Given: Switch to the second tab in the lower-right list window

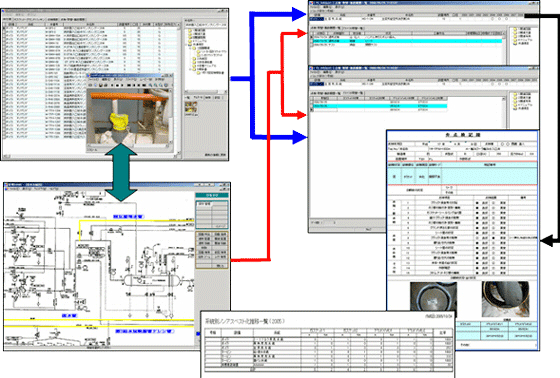Looking at the screenshot, I should tap(353, 93).
